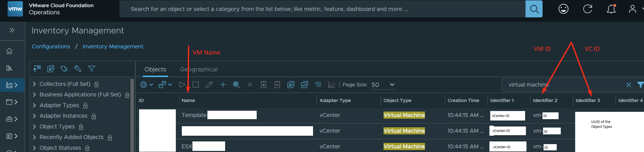Open the Page Size dropdown
The width and height of the screenshot is (644, 152).
(383, 85)
